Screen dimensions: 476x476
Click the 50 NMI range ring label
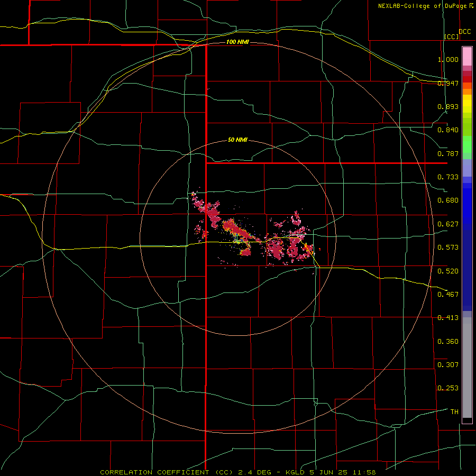pyautogui.click(x=237, y=140)
